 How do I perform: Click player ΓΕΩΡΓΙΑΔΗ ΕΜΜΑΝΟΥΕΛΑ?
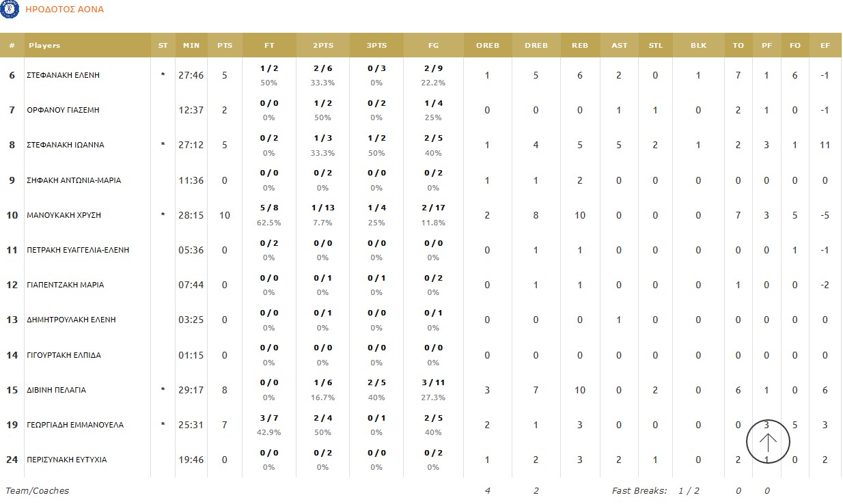[x=75, y=425]
